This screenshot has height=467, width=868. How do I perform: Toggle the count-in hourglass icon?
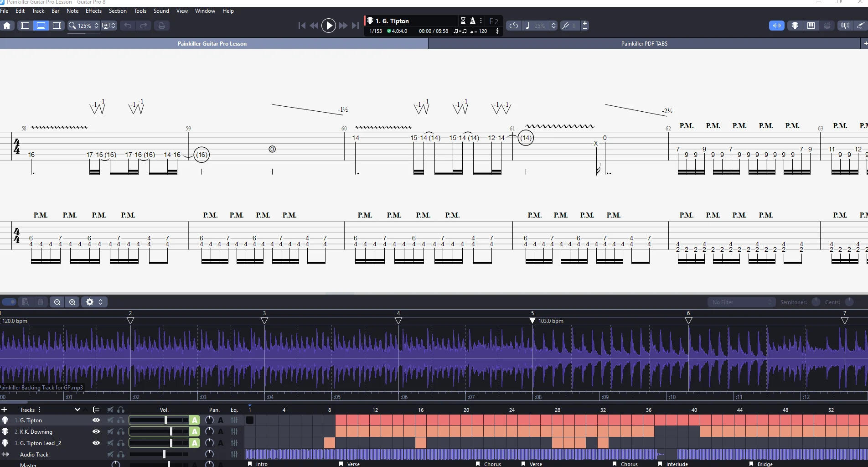[x=463, y=21]
